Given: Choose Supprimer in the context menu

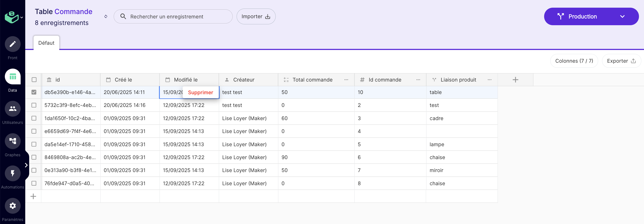Looking at the screenshot, I should pyautogui.click(x=200, y=92).
